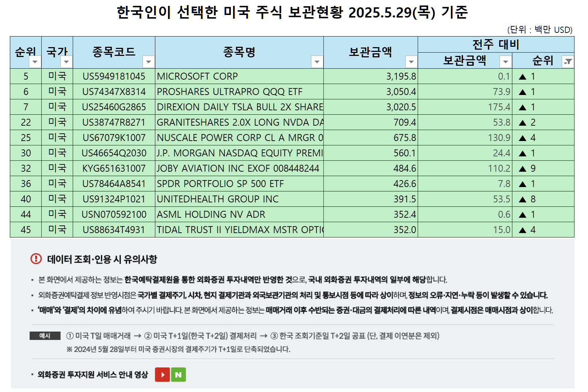
Task: Open the 보관금액 column filter dropdown
Action: click(411, 62)
